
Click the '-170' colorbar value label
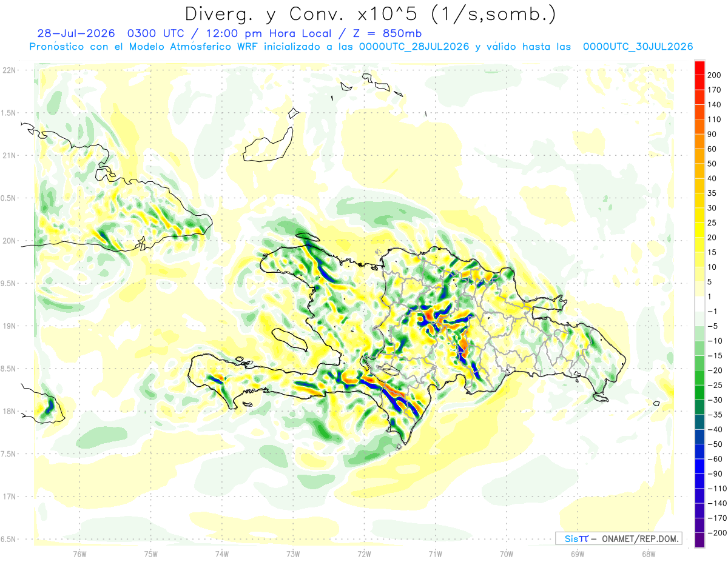(717, 518)
